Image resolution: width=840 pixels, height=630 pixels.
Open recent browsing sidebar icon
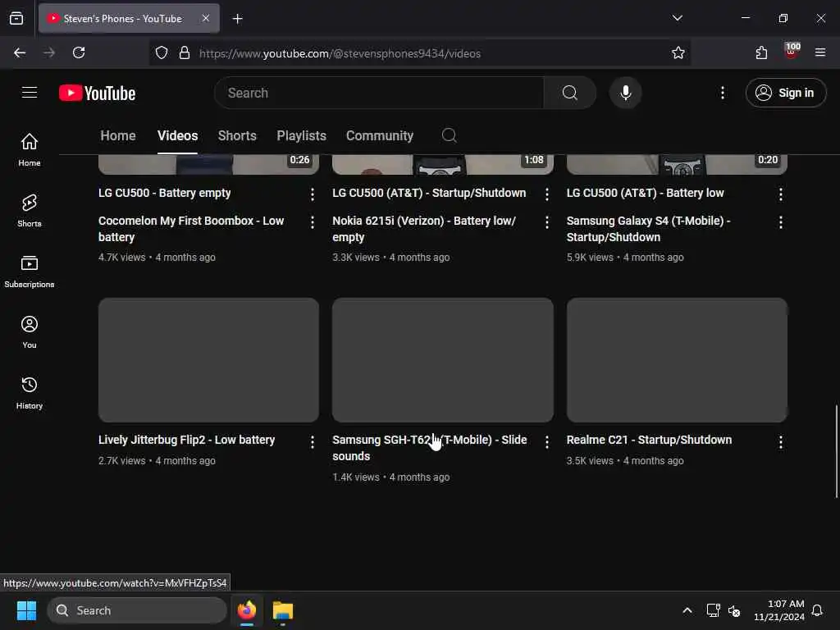click(x=16, y=18)
